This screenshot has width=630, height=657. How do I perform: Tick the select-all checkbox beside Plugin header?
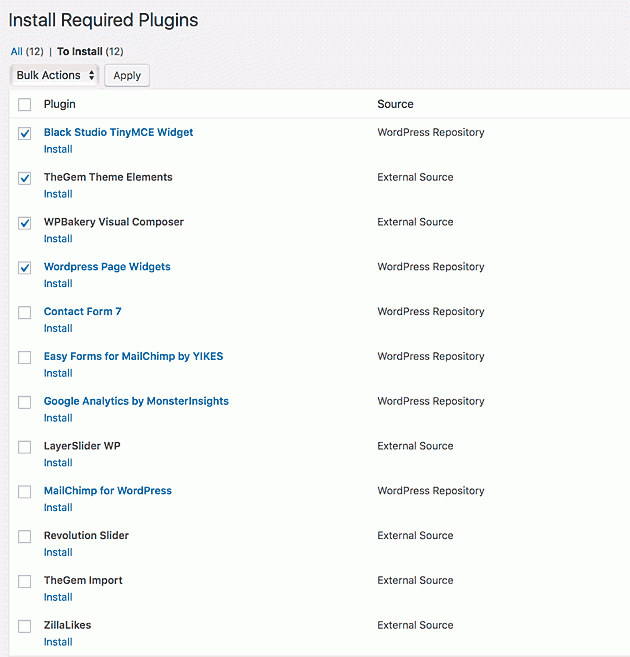tap(25, 104)
